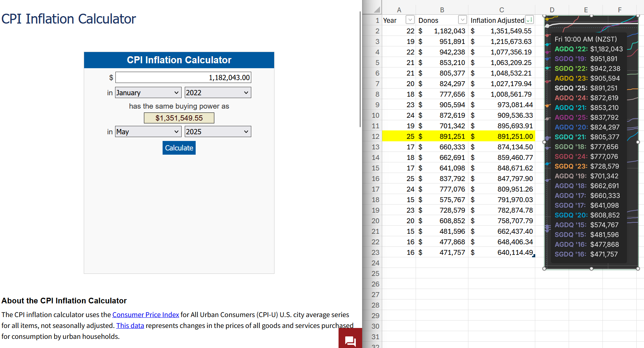Screen dimensions: 644x348
Task: Click cell with adjusted value 640,114.49
Action: click(501, 252)
